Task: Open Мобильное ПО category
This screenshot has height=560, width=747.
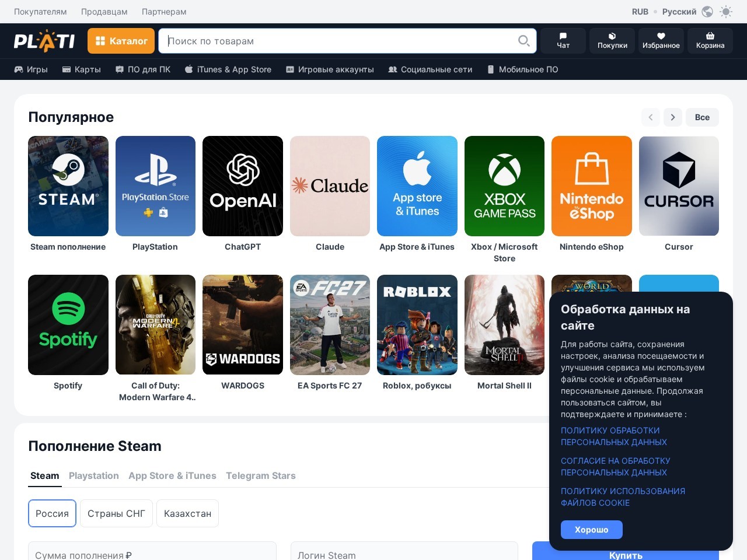Action: (522, 69)
